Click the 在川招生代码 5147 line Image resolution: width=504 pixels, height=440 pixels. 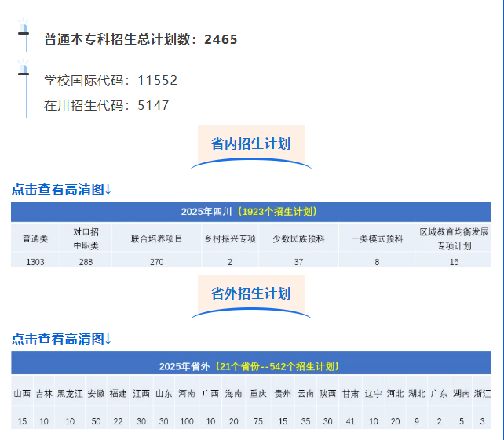[x=107, y=105]
